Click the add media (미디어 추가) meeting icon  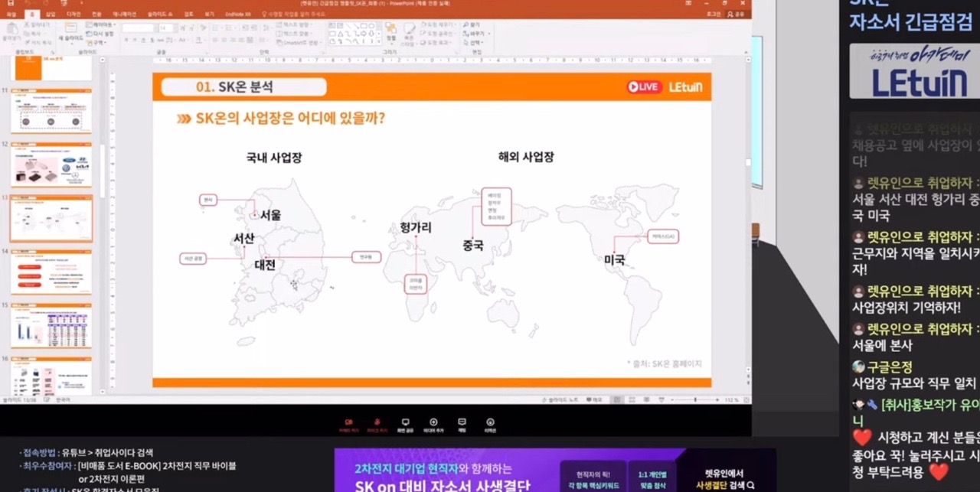pyautogui.click(x=433, y=425)
